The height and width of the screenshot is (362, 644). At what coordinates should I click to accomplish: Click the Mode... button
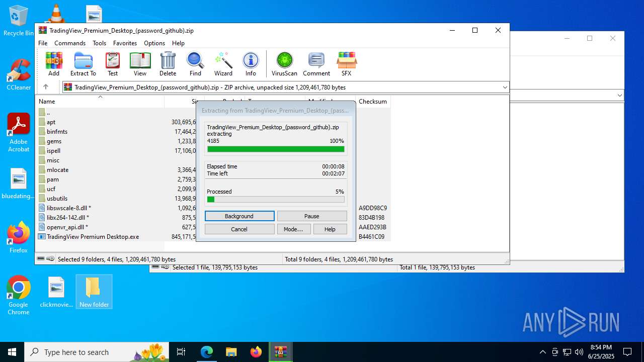(293, 229)
